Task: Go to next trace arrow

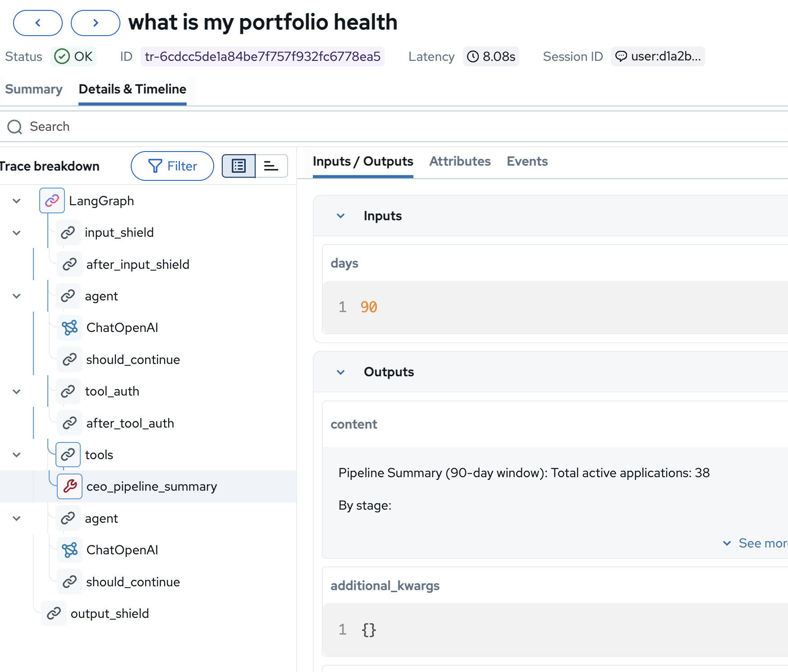Action: click(x=96, y=23)
